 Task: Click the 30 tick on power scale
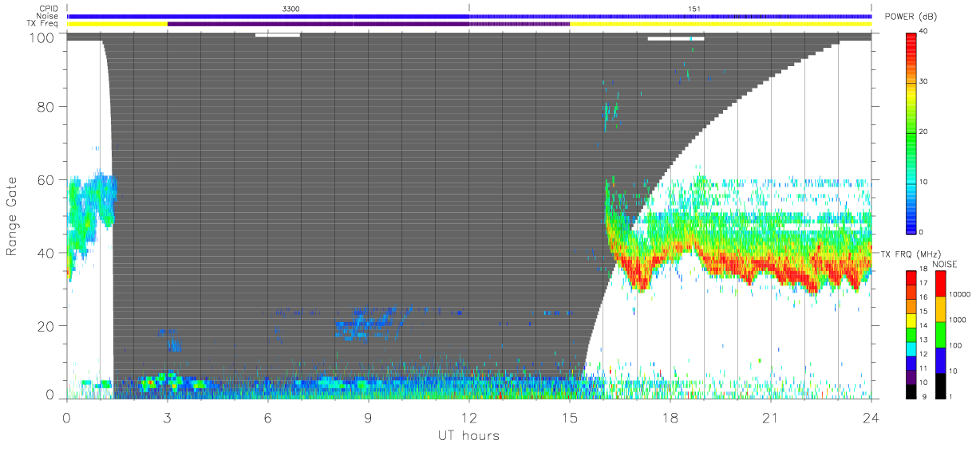924,81
